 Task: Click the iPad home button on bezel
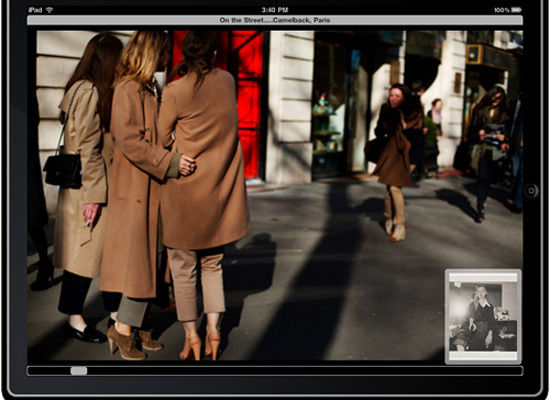pos(532,191)
